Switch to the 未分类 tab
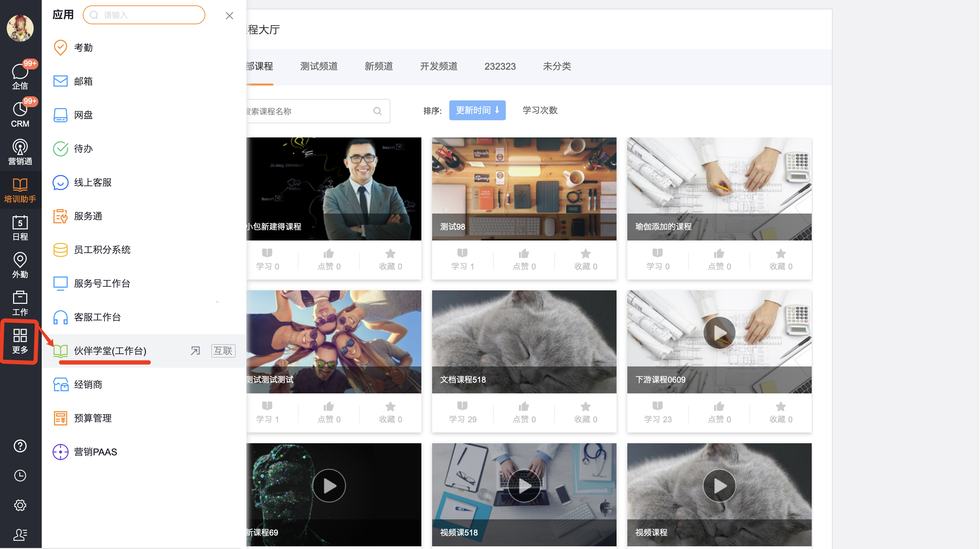Image resolution: width=980 pixels, height=549 pixels. click(x=557, y=66)
